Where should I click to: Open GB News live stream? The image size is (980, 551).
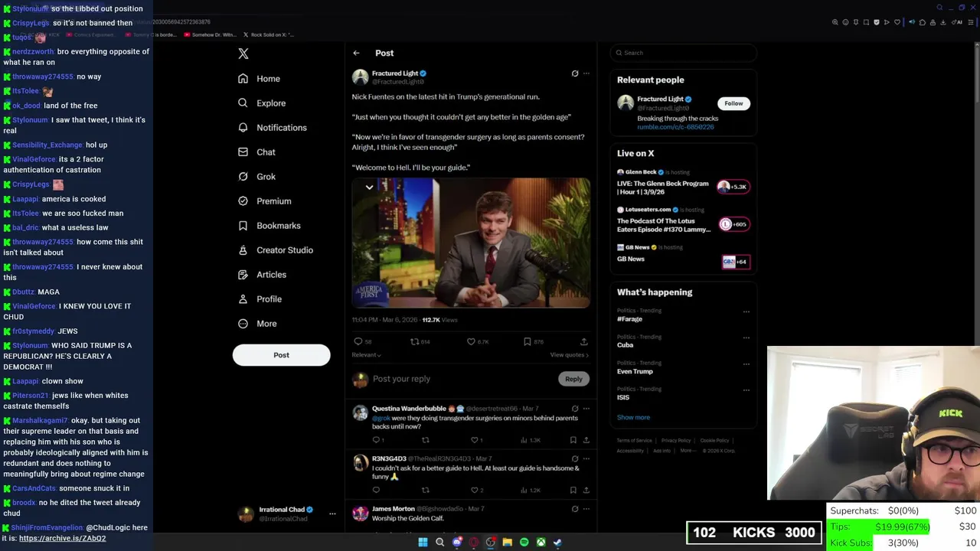pyautogui.click(x=631, y=259)
